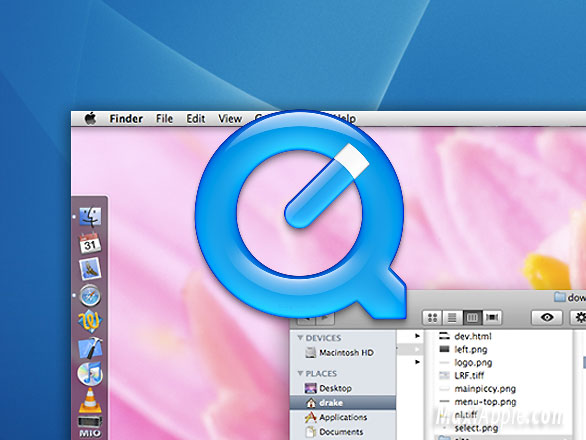Click the LRF.tiff file icon
586x440 pixels.
[x=444, y=375]
